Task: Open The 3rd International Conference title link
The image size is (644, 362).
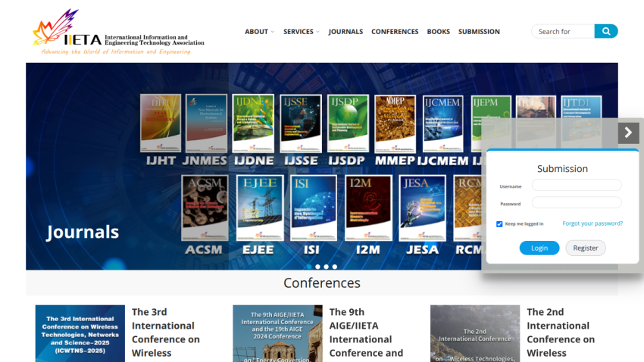Action: coord(165,332)
